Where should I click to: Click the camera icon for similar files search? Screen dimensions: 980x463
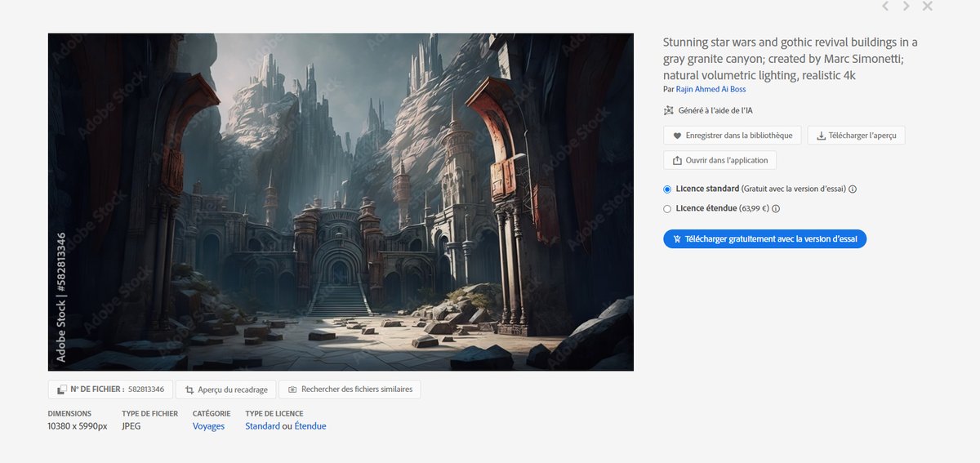pyautogui.click(x=292, y=390)
